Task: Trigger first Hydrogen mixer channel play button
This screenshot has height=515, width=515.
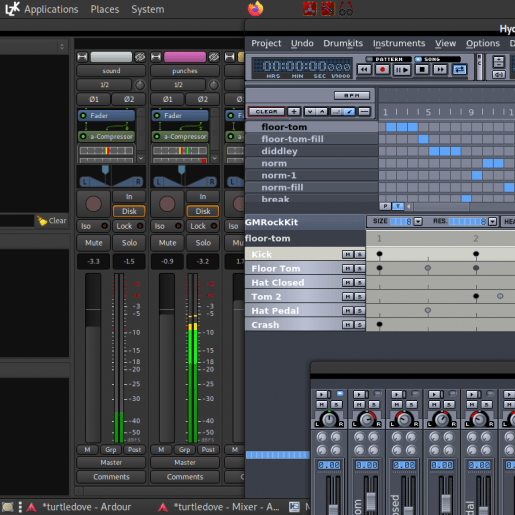Action: click(x=322, y=394)
